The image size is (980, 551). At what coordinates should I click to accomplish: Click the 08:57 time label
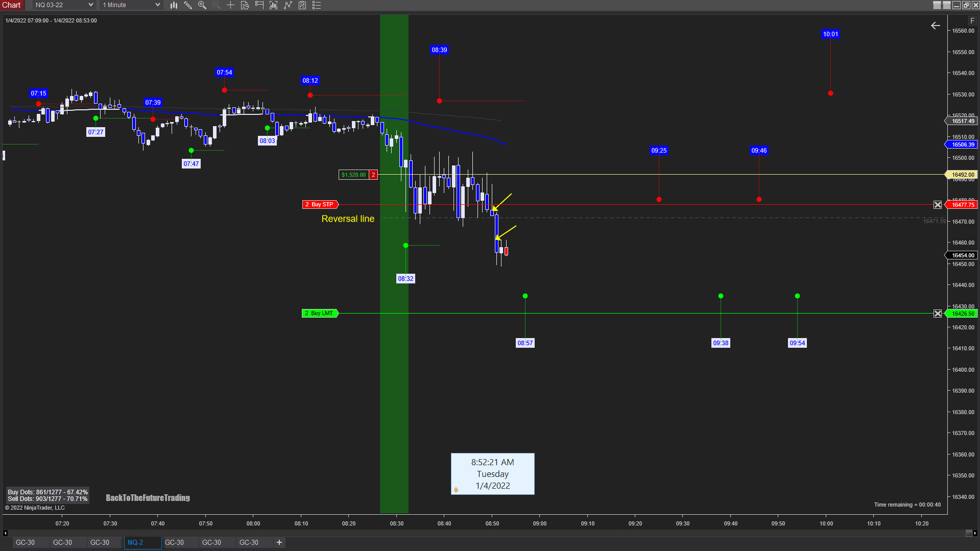[525, 343]
